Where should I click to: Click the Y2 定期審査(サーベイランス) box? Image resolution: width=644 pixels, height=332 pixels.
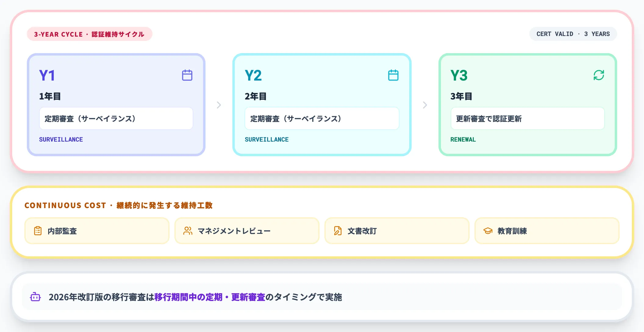point(322,118)
